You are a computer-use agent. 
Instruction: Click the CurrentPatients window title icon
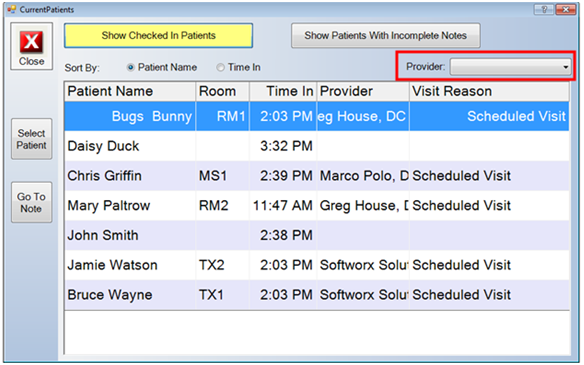(12, 9)
